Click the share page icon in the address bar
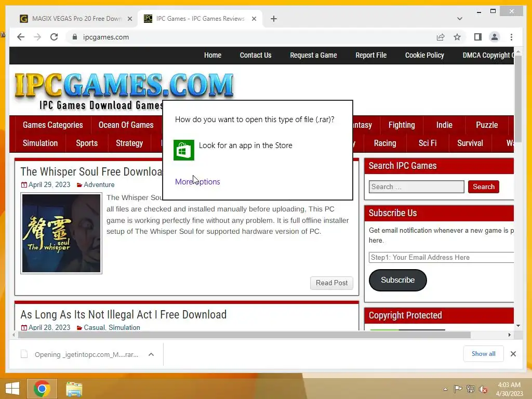532x399 pixels. [x=441, y=37]
